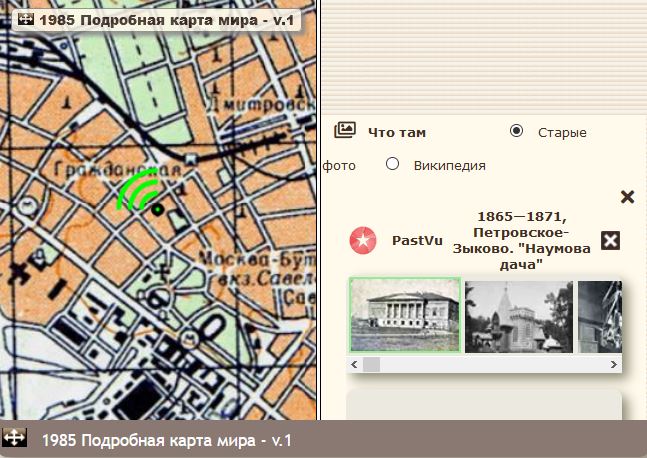Click the move icon in the bottom bar
The width and height of the screenshot is (647, 458).
(x=15, y=439)
